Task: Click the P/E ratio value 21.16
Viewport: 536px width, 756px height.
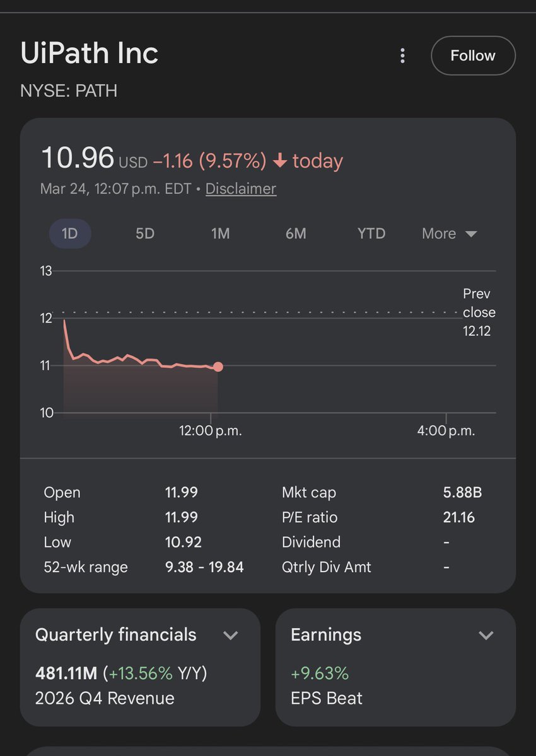Action: click(x=459, y=517)
